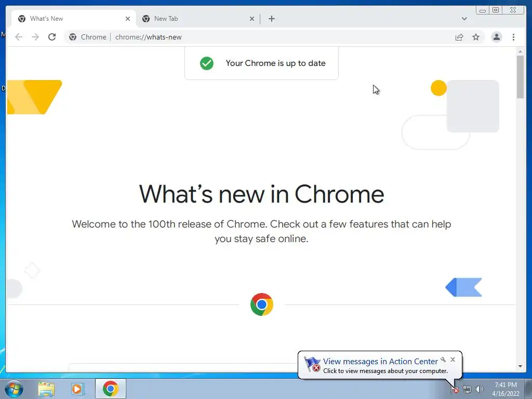Click the forward navigation arrow

35,37
